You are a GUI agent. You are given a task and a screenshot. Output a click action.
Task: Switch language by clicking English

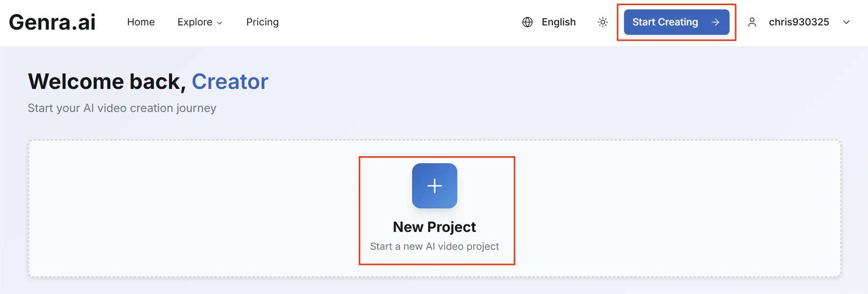coord(559,22)
